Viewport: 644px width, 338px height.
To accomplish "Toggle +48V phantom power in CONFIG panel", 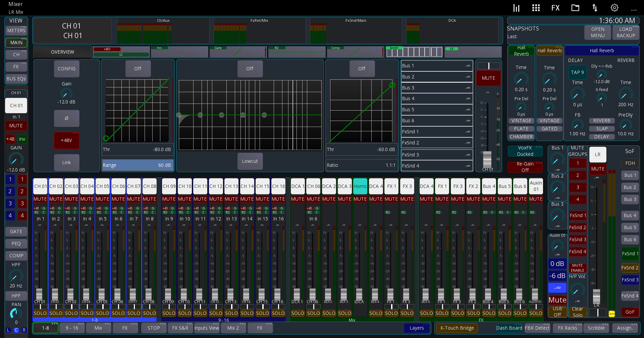I will [x=66, y=140].
